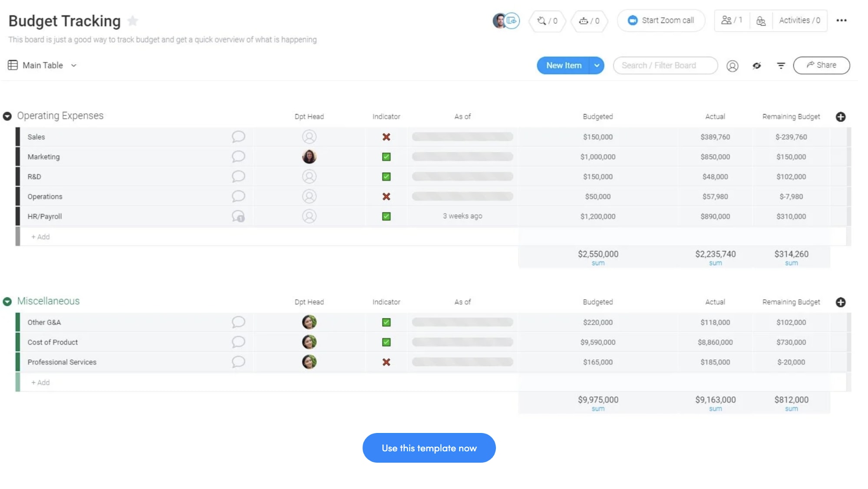Click the Activities / 0 icon
Image resolution: width=868 pixels, height=489 pixels.
coord(799,20)
